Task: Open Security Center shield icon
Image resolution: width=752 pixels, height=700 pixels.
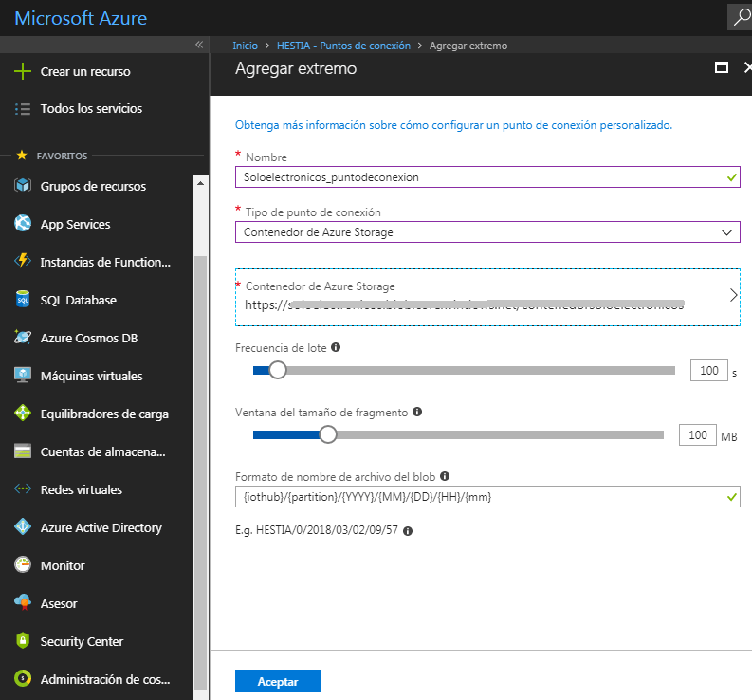Action: 24,641
